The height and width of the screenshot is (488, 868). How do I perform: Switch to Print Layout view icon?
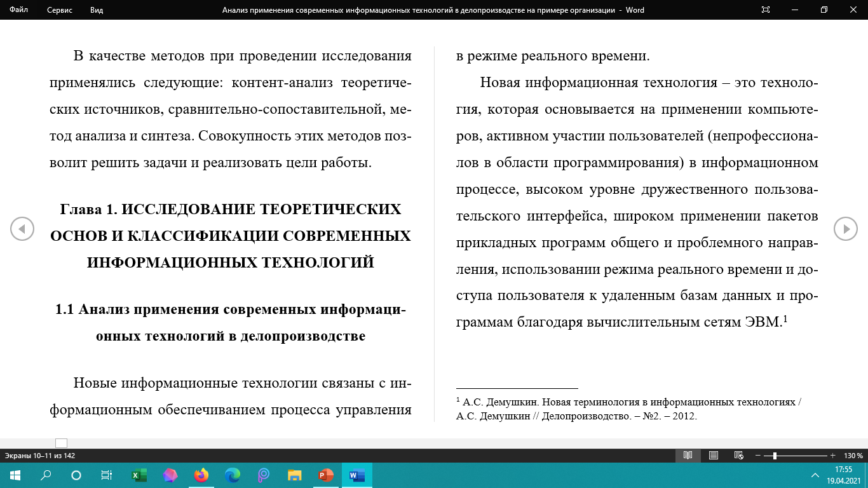pyautogui.click(x=714, y=456)
